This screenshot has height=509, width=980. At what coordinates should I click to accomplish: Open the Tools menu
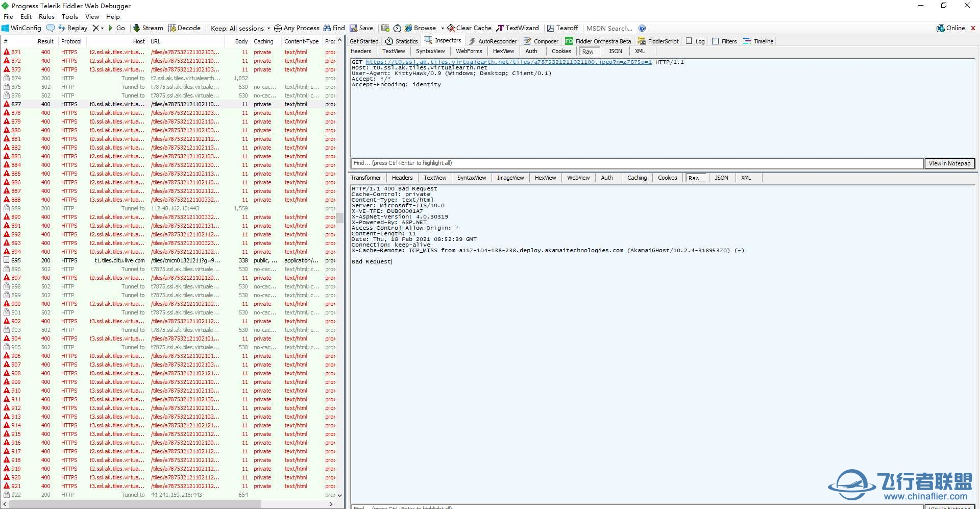[x=70, y=16]
